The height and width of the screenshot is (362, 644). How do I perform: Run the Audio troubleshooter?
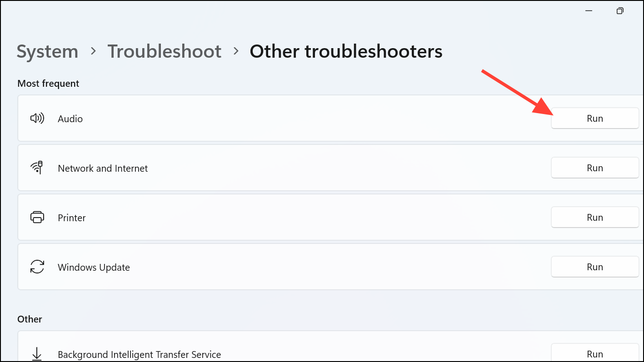tap(595, 119)
